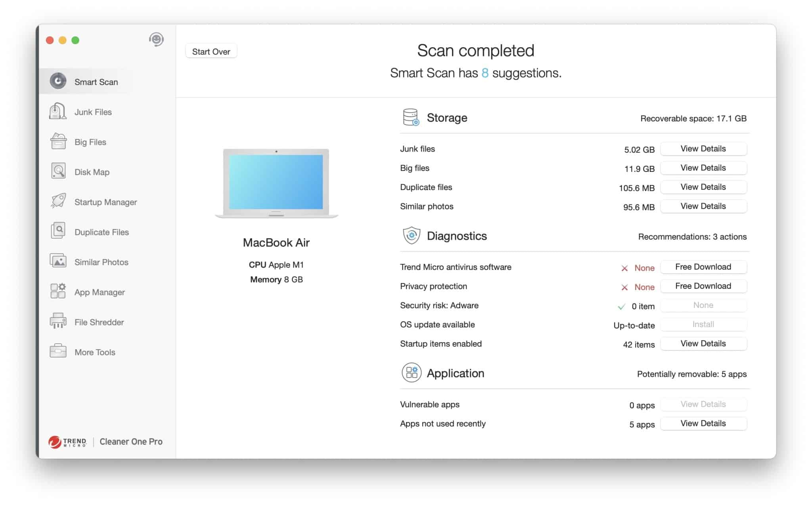Click the Disk Map magnifier icon
This screenshot has height=506, width=812.
[x=58, y=171]
